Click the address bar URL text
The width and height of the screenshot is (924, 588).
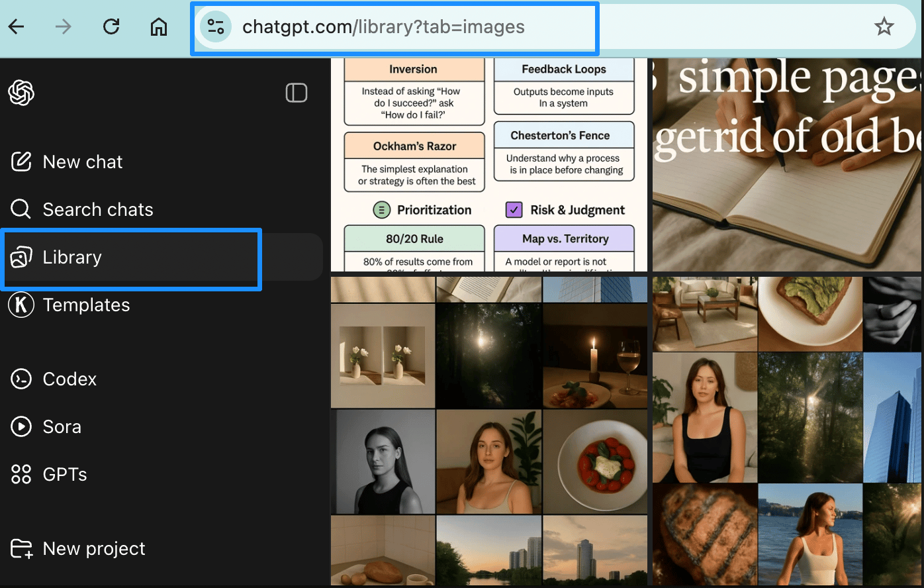click(x=383, y=26)
